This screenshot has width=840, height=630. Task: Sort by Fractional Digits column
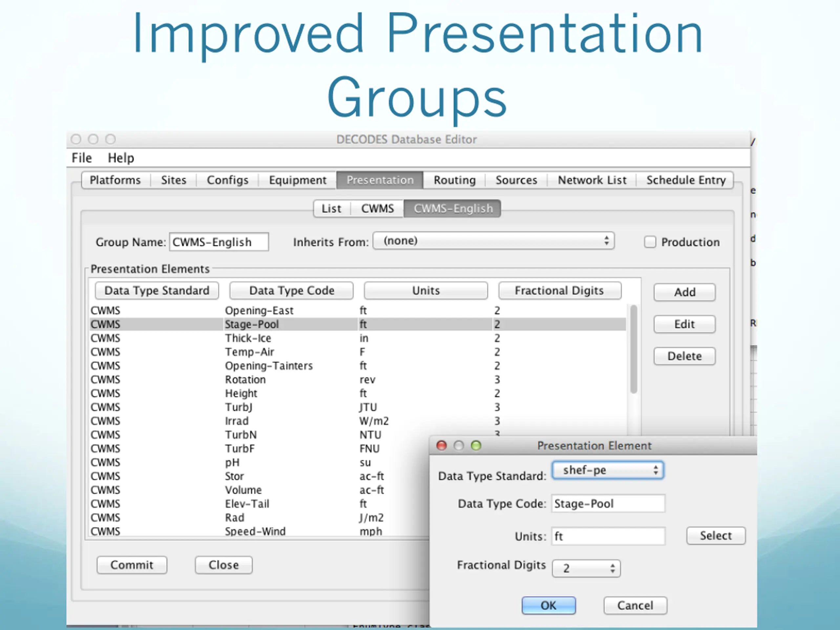pos(559,290)
